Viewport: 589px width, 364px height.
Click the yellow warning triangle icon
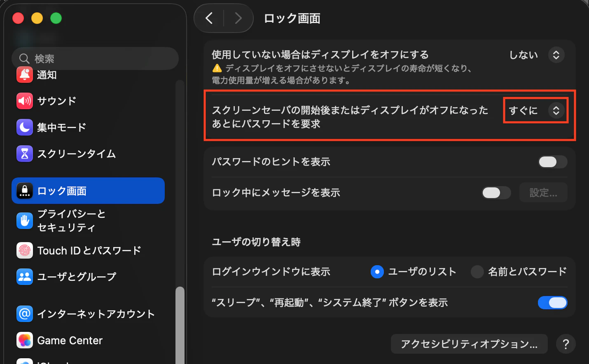coord(217,68)
